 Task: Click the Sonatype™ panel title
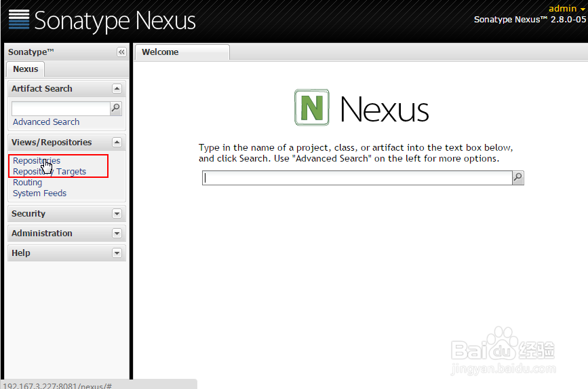pyautogui.click(x=31, y=52)
